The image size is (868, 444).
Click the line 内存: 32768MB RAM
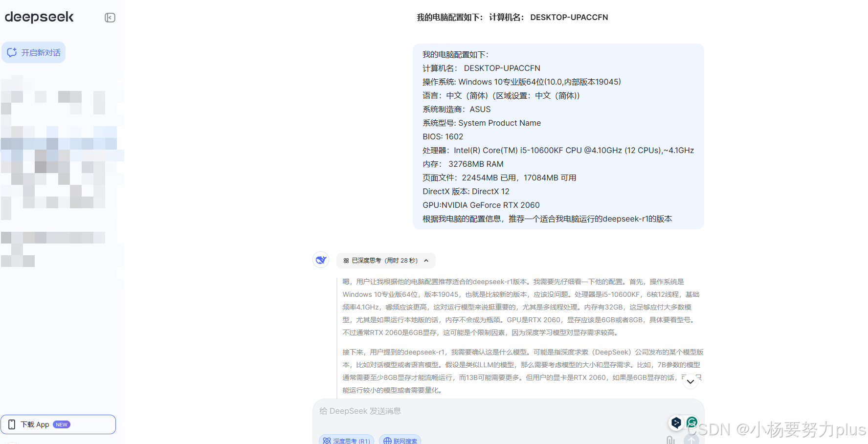pyautogui.click(x=463, y=164)
